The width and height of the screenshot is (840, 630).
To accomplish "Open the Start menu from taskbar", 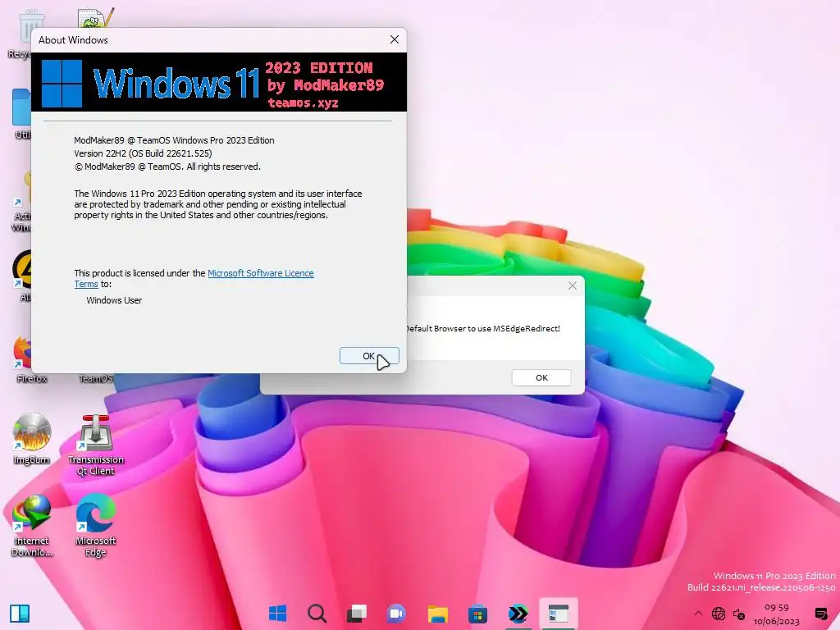I will coord(277,614).
